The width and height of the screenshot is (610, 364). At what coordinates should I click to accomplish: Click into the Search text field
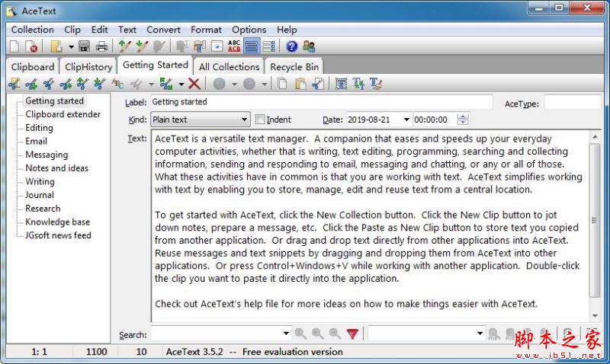point(217,334)
